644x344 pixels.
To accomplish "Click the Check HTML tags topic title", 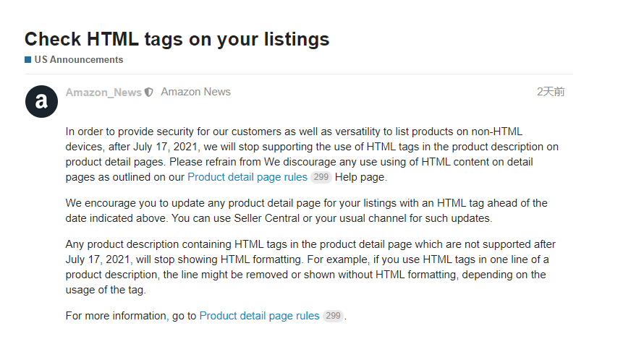I will pyautogui.click(x=177, y=39).
